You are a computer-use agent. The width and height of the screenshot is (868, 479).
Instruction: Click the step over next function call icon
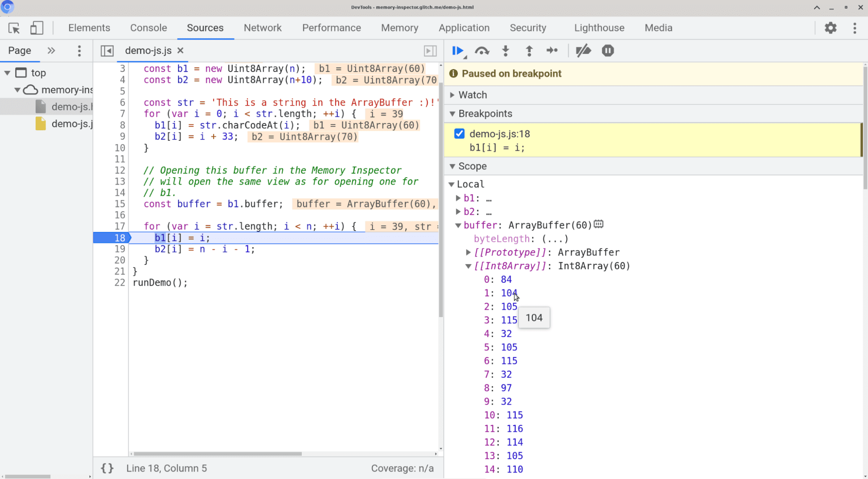pos(482,51)
